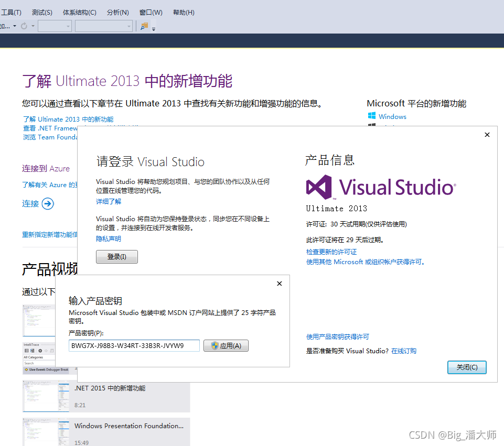
Task: Click the 'Ultimate 2013' edition text
Action: (337, 209)
